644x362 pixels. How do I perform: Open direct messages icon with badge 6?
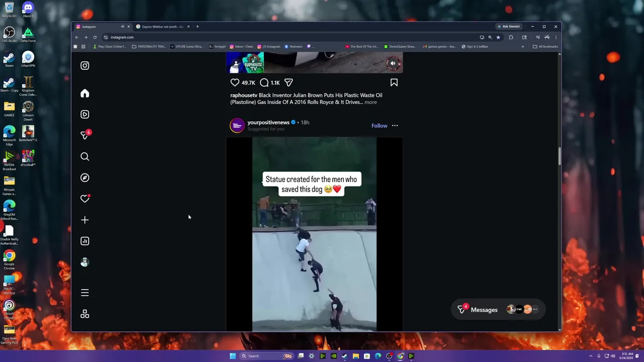[x=85, y=136]
